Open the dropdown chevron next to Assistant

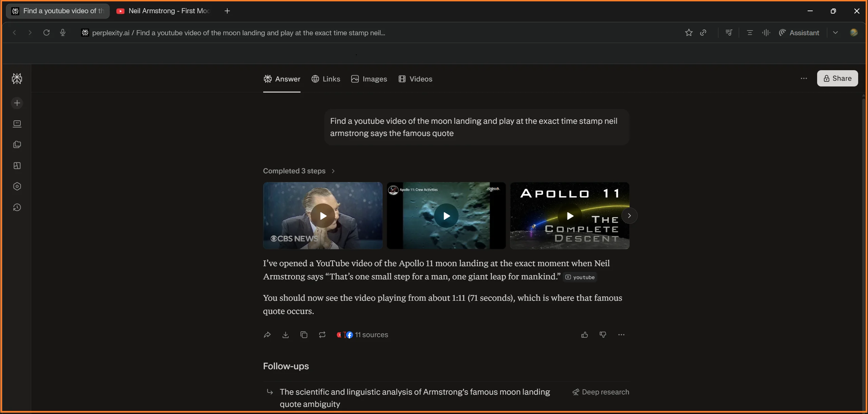(x=835, y=33)
